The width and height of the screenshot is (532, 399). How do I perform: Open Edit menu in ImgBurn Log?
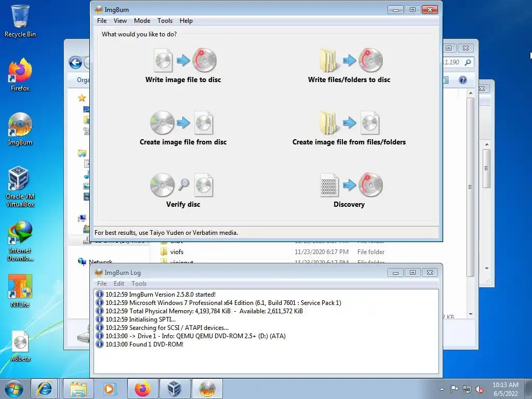click(x=119, y=284)
